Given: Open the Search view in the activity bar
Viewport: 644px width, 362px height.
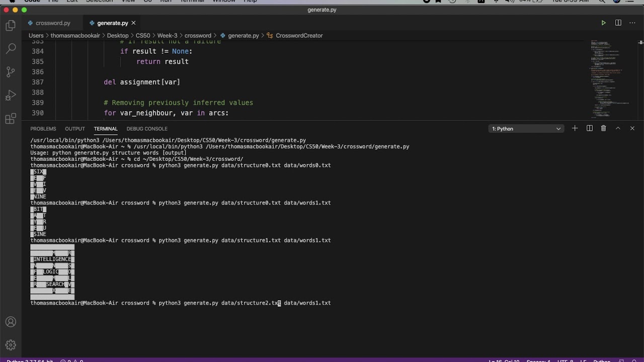Looking at the screenshot, I should point(11,49).
